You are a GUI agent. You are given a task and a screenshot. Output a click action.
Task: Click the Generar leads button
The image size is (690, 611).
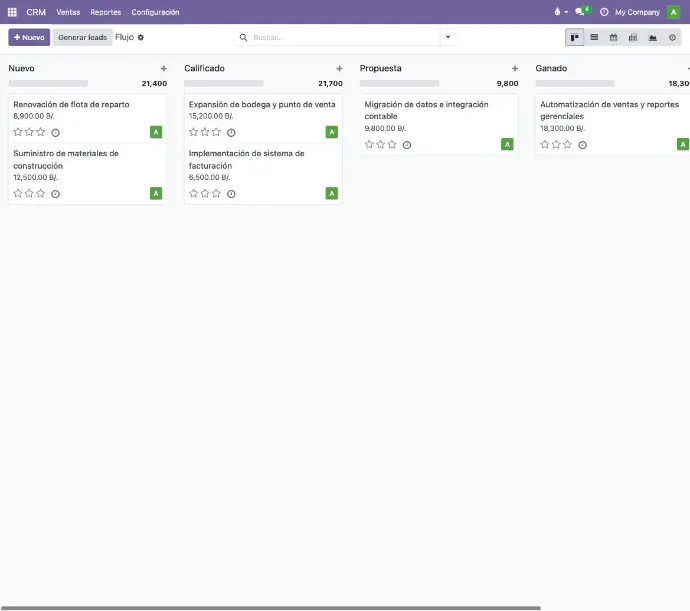tap(82, 37)
